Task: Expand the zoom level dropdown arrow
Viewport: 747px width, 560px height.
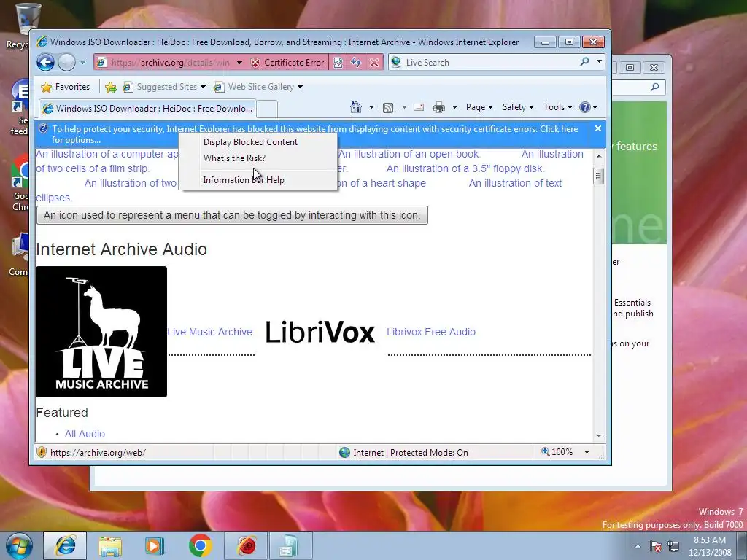Action: pos(587,452)
